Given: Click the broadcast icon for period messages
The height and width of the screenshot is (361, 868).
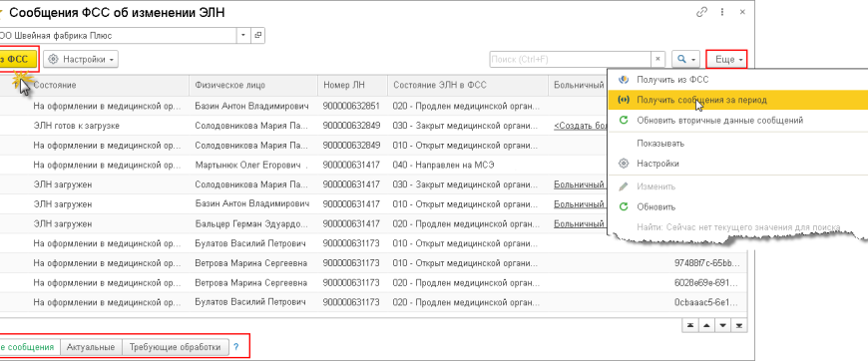Looking at the screenshot, I should pyautogui.click(x=624, y=100).
